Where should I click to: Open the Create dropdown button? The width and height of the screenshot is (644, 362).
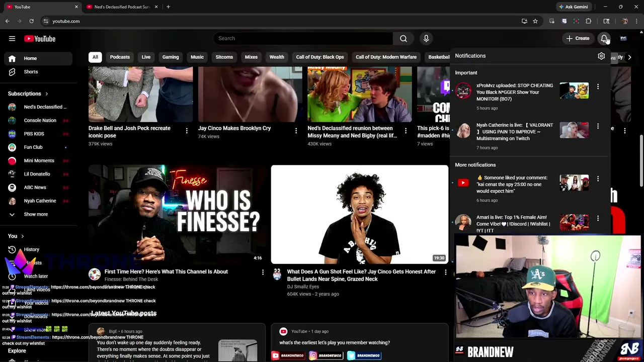578,38
